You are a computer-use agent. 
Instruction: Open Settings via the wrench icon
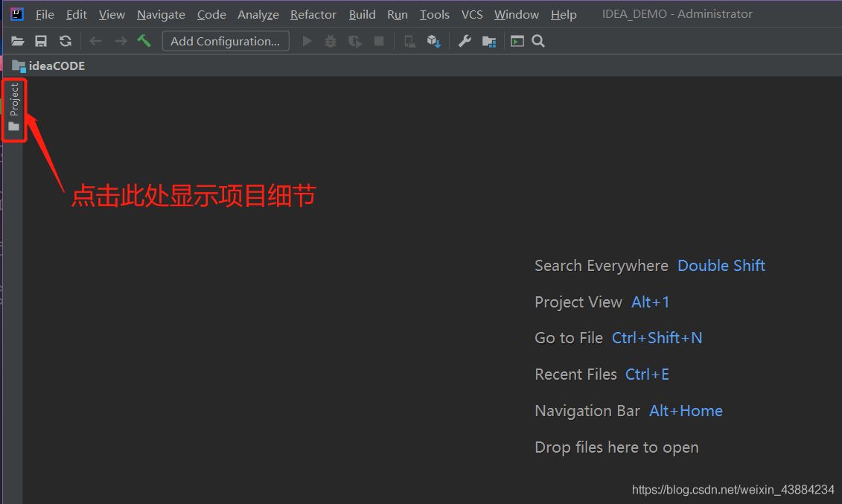pos(465,42)
